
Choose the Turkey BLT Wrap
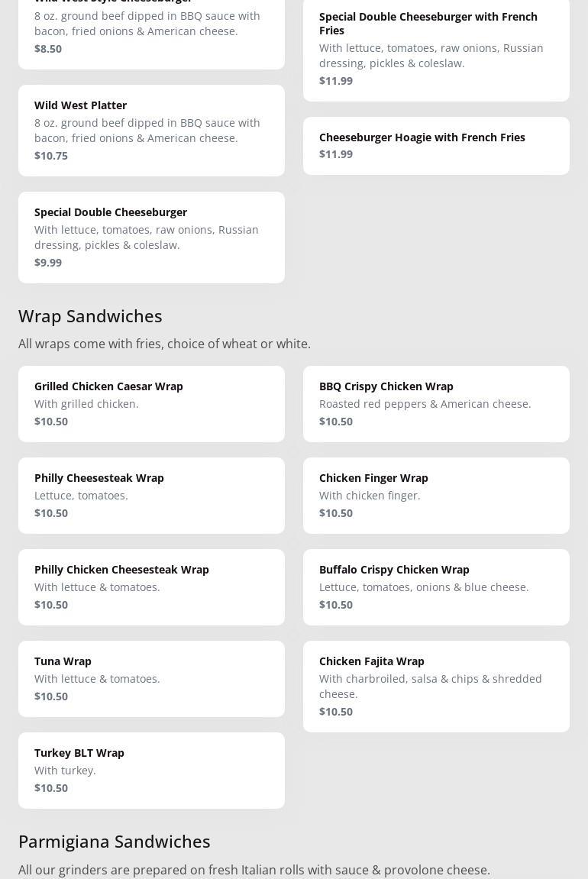coord(151,770)
